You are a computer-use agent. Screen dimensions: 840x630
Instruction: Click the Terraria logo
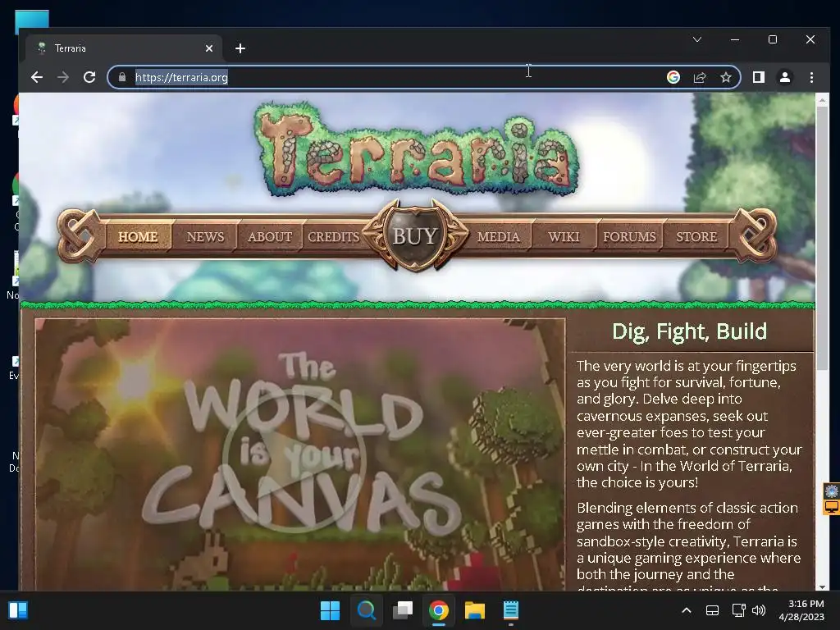[416, 149]
